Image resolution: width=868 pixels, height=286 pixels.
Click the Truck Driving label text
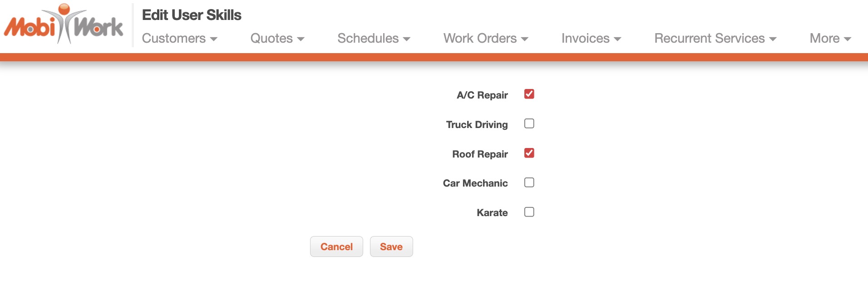477,125
